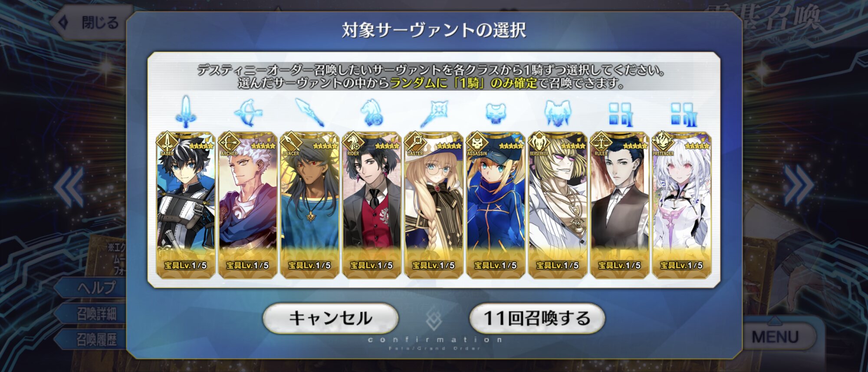Viewport: 868px width, 372px height.
Task: Pick the Pretender servant card
Action: click(x=682, y=204)
